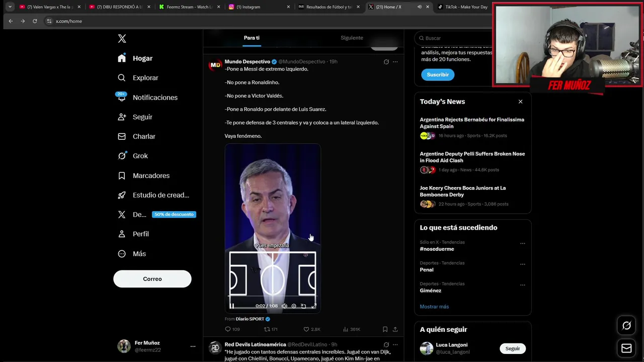Open video settings gear

pyautogui.click(x=294, y=306)
